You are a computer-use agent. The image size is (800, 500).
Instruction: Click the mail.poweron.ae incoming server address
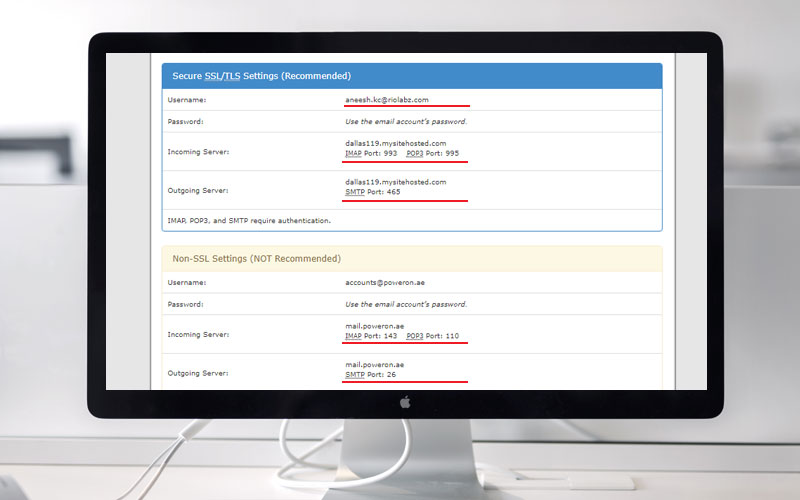(x=375, y=325)
